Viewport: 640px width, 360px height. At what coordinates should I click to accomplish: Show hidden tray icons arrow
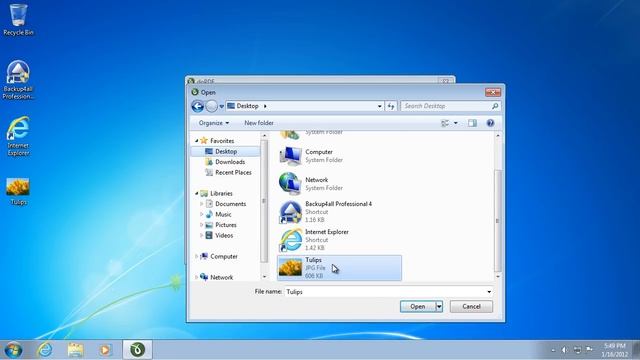(553, 350)
